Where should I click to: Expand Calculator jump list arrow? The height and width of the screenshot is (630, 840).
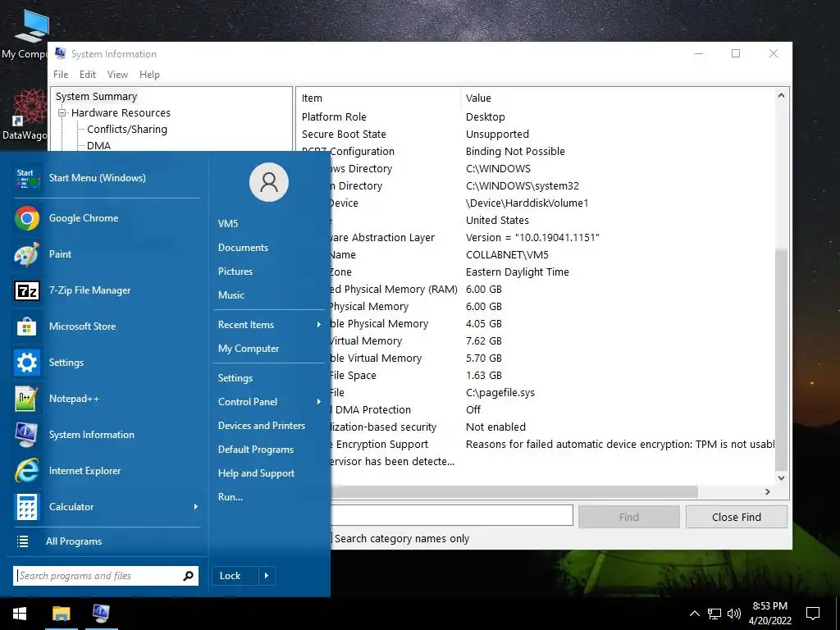tap(195, 507)
